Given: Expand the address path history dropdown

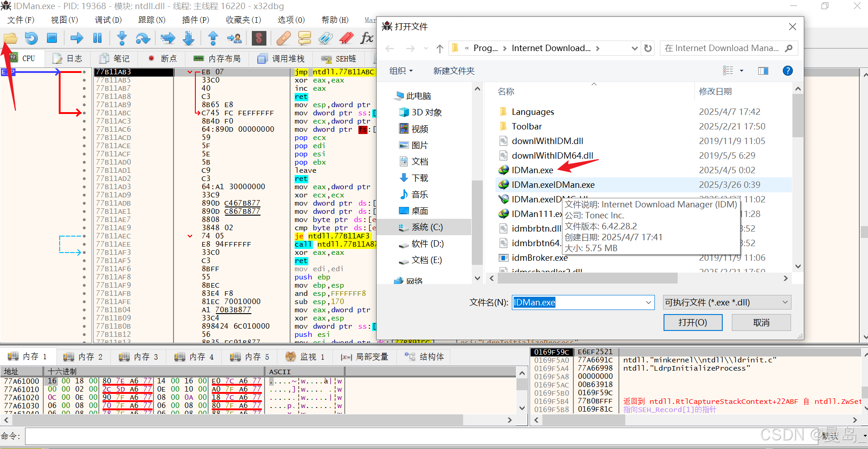Looking at the screenshot, I should [634, 48].
